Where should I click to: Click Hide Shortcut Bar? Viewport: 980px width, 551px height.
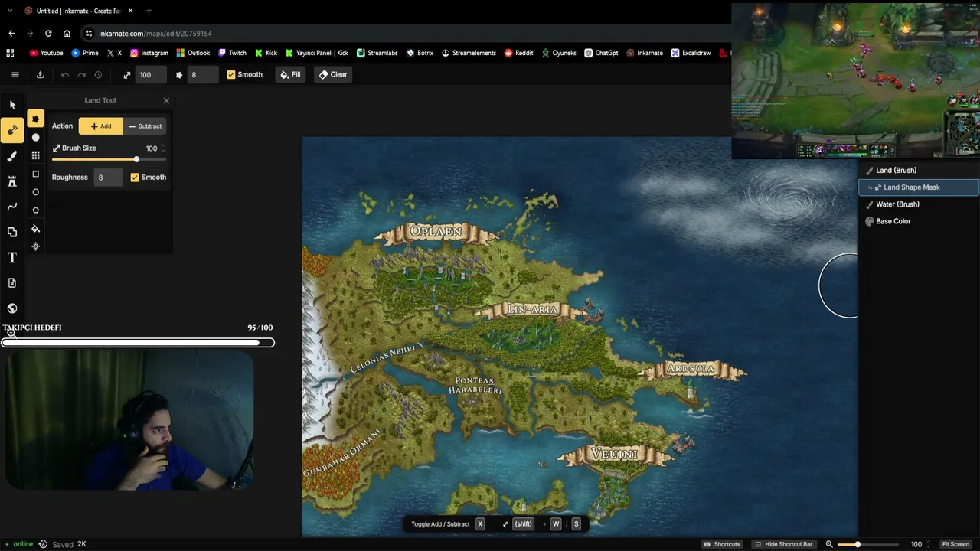pos(783,544)
